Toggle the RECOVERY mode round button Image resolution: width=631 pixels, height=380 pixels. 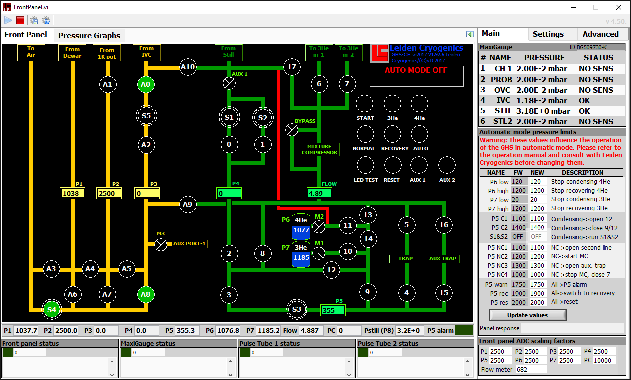pos(392,134)
